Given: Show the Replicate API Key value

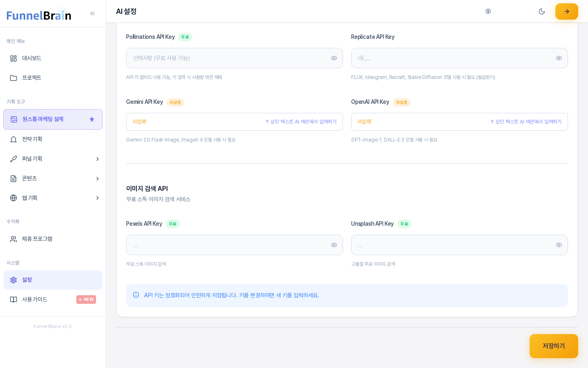Looking at the screenshot, I should coord(559,58).
